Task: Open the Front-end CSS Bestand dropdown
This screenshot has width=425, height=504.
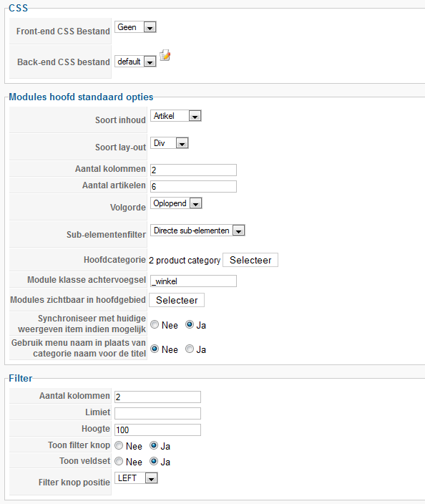Action: coord(135,27)
